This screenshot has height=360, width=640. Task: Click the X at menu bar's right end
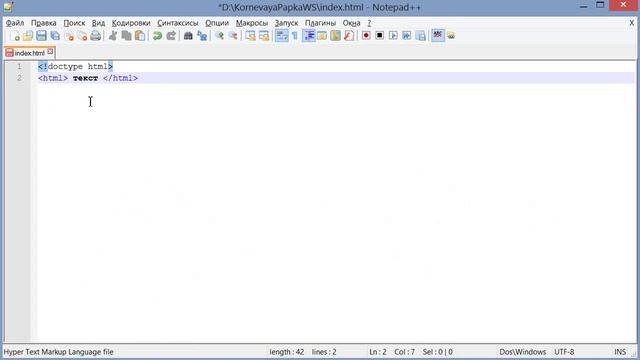pos(631,23)
